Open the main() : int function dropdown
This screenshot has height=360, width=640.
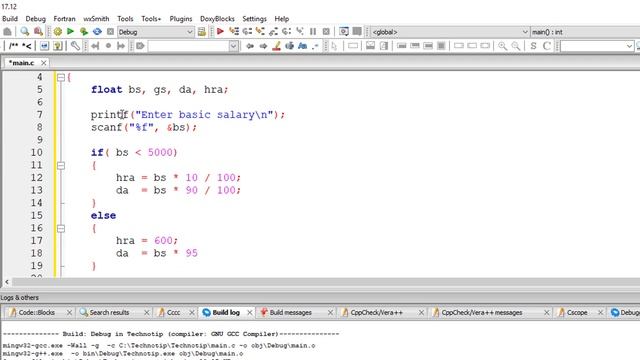[585, 32]
